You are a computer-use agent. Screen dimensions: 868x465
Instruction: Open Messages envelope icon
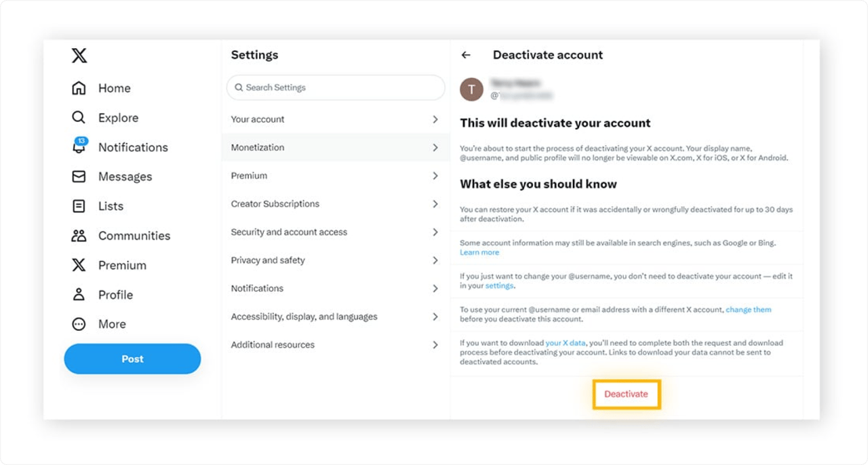[79, 177]
